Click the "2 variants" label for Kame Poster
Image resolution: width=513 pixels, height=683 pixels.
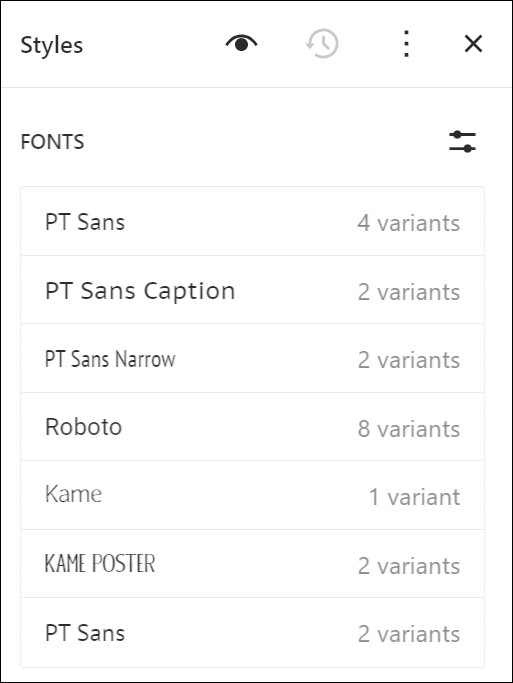408,566
